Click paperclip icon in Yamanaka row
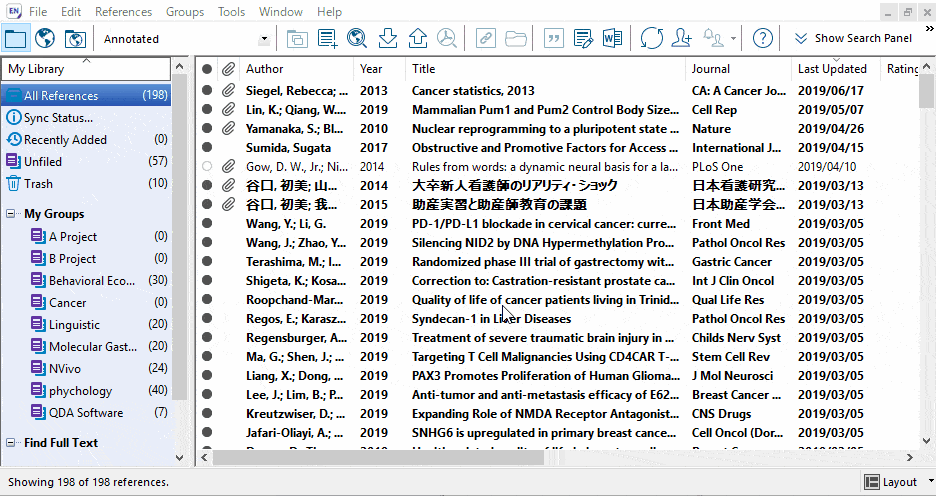 (x=227, y=128)
